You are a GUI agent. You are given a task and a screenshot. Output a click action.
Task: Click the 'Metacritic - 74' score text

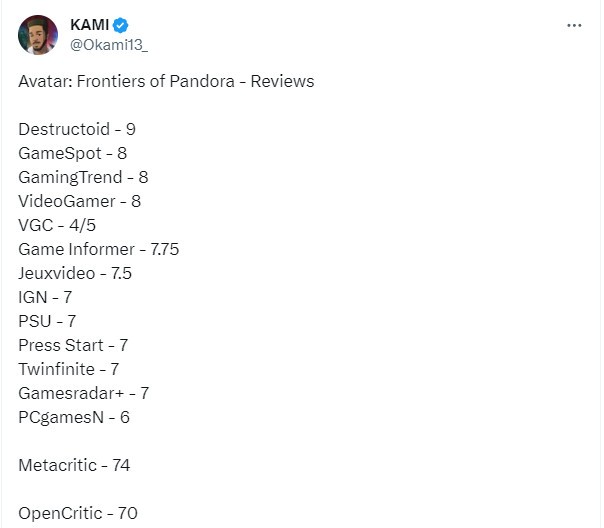tap(74, 465)
